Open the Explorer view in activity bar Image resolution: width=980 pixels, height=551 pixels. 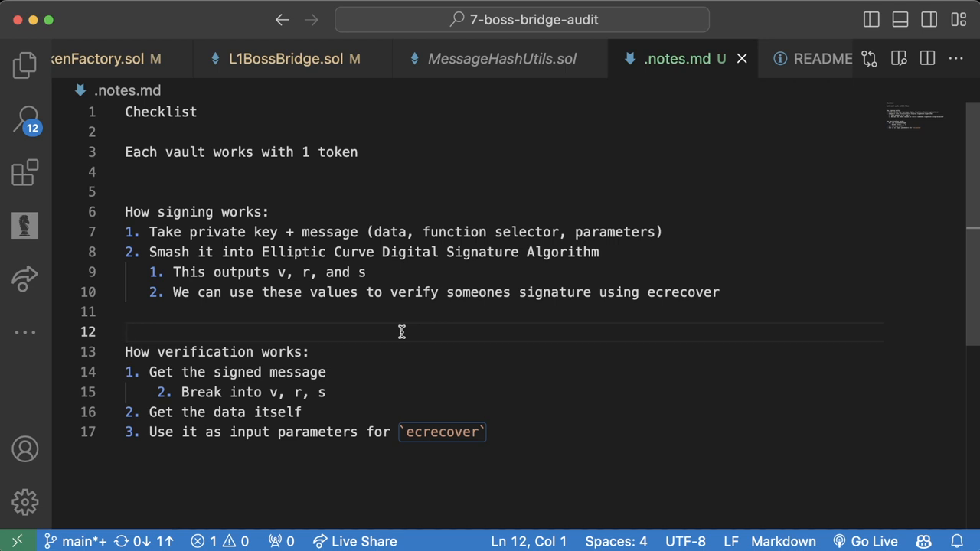pos(24,65)
